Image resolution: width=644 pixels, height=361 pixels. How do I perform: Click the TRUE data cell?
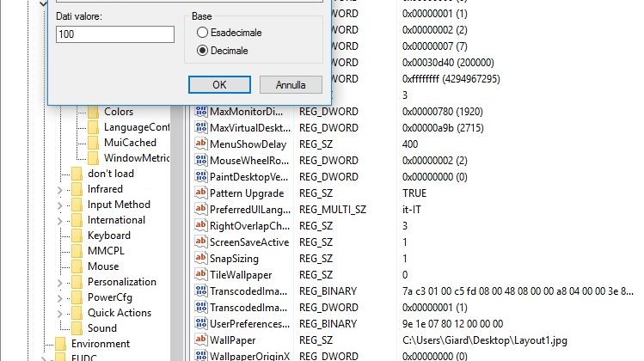[414, 193]
